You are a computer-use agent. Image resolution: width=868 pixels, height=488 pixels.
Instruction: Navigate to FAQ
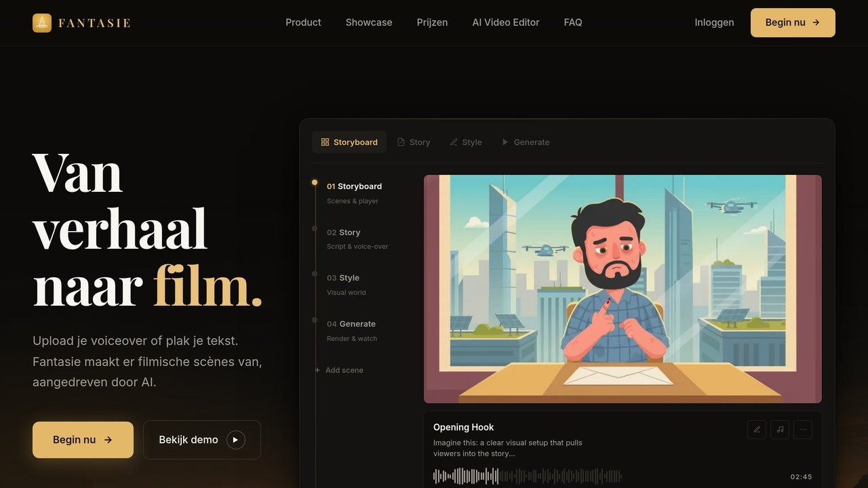573,22
